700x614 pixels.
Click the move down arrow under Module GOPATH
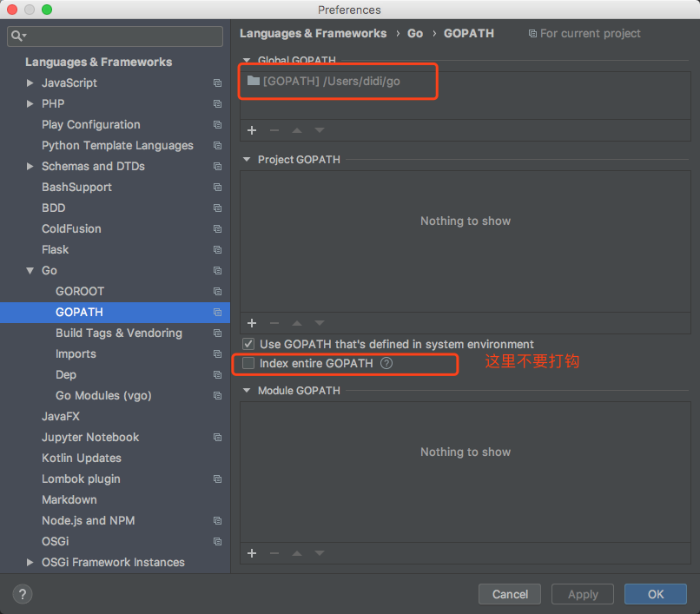(320, 553)
